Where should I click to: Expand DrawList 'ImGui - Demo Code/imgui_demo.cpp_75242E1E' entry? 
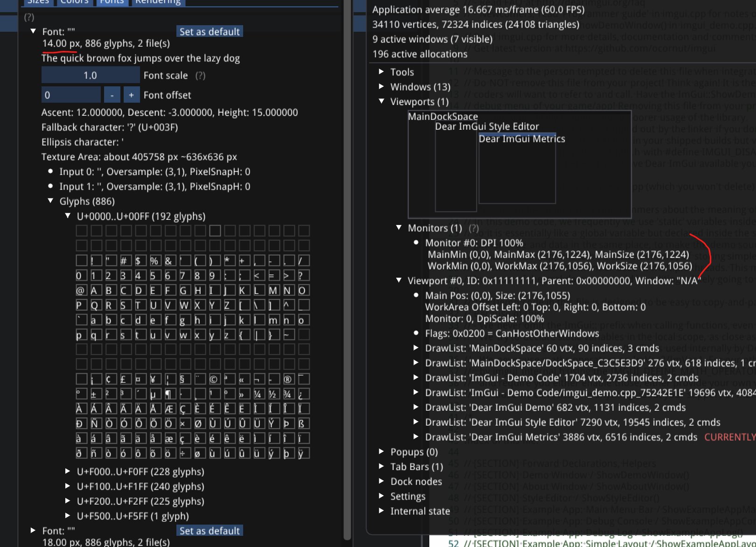pyautogui.click(x=416, y=393)
